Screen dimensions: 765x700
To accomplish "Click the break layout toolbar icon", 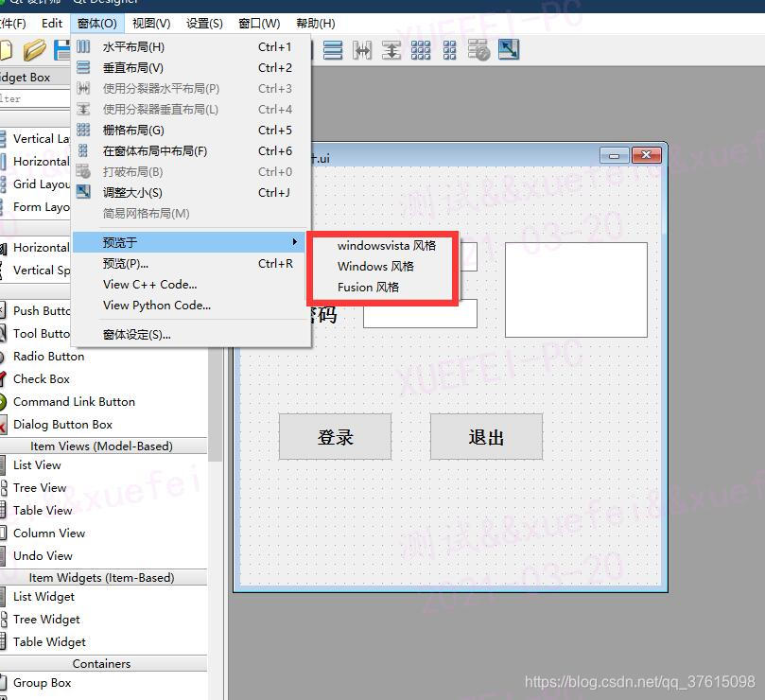I will [479, 50].
